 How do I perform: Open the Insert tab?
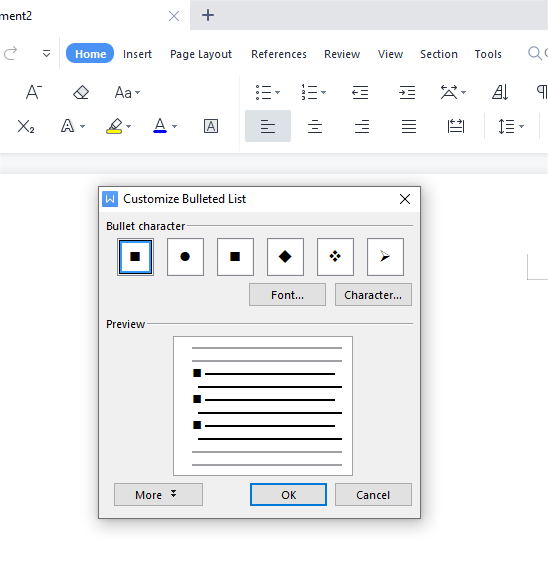click(137, 54)
